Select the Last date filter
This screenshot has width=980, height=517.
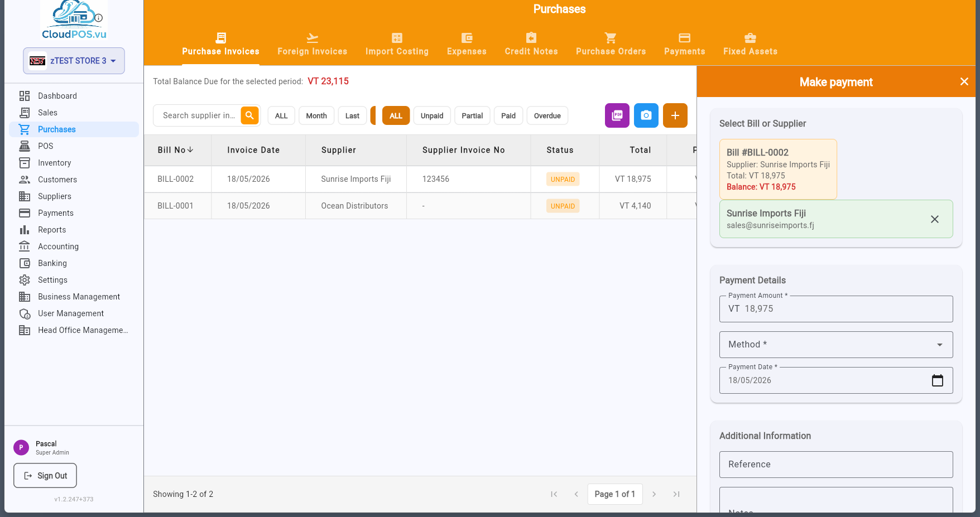pyautogui.click(x=352, y=115)
